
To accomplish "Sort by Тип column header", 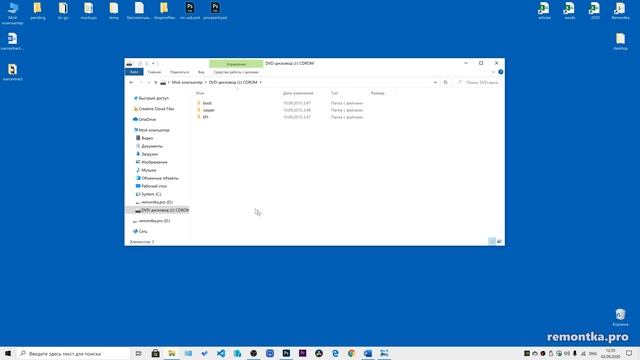I will coord(334,93).
